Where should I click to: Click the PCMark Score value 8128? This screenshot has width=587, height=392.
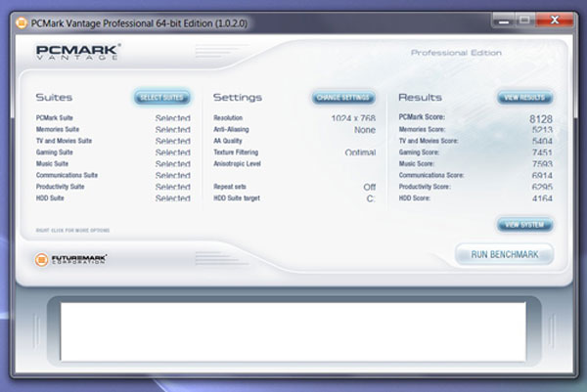(541, 119)
